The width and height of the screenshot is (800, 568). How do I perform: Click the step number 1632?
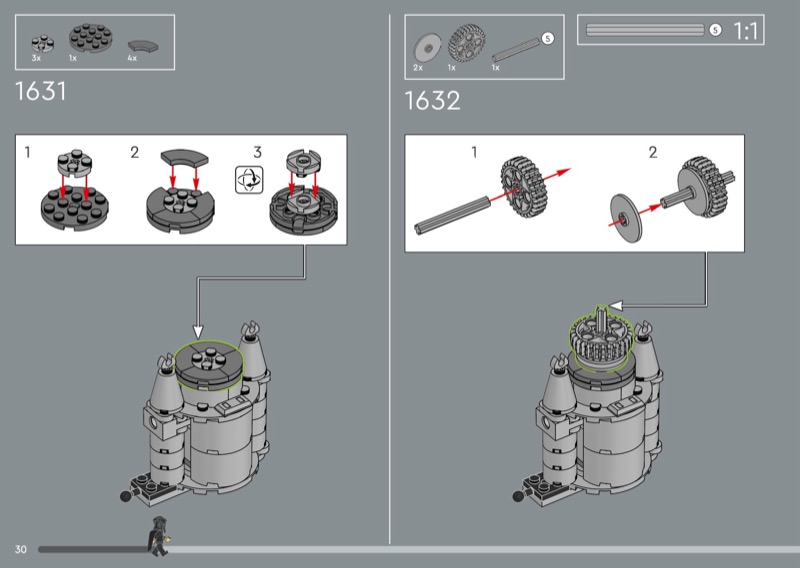coord(432,101)
